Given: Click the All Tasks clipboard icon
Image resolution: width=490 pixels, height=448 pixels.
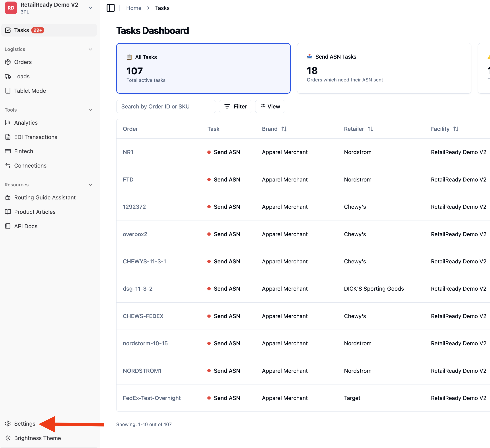Looking at the screenshot, I should [129, 57].
